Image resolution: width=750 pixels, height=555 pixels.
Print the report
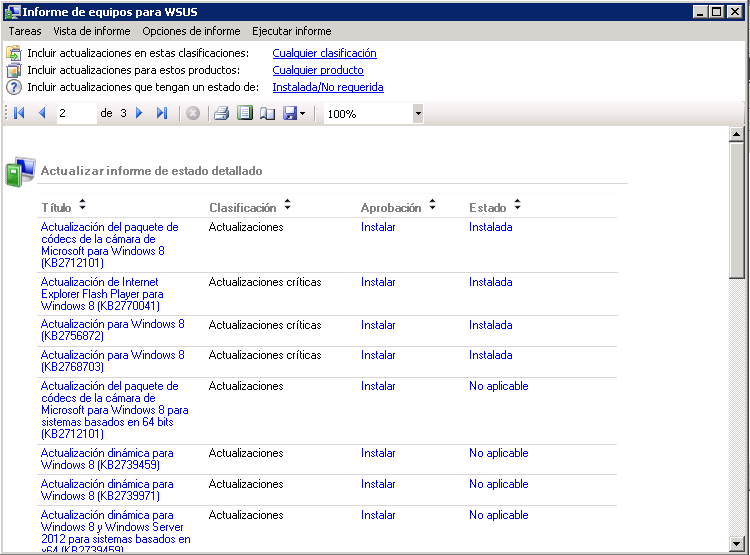click(x=221, y=113)
